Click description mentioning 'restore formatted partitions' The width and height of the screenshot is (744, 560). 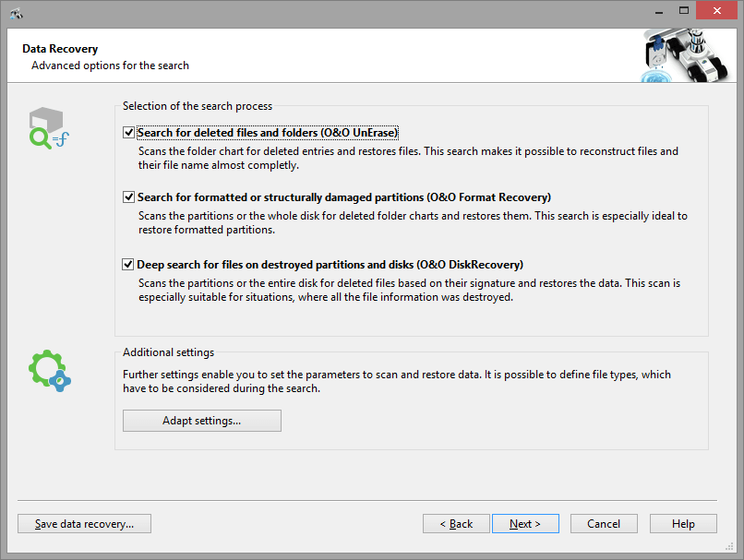coord(413,222)
